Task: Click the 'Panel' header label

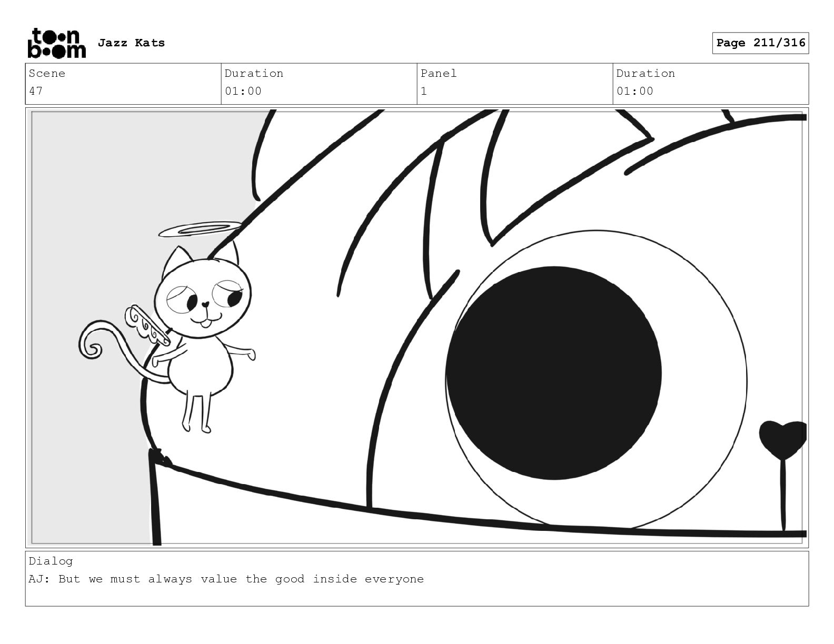Action: click(438, 73)
